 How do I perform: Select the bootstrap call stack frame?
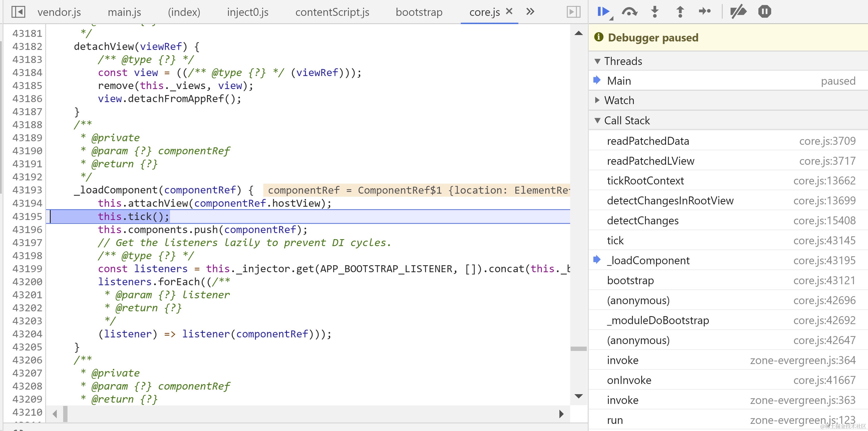(x=630, y=280)
